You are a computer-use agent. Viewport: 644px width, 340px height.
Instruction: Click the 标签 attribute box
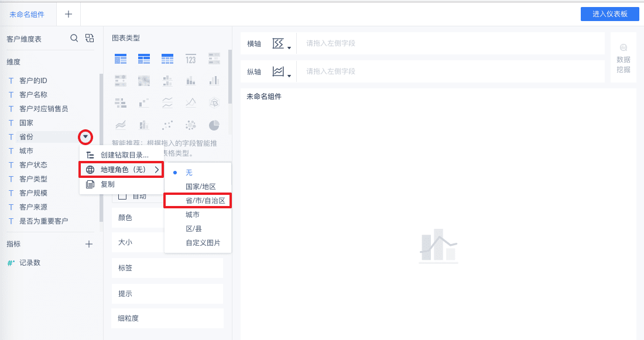click(x=167, y=268)
